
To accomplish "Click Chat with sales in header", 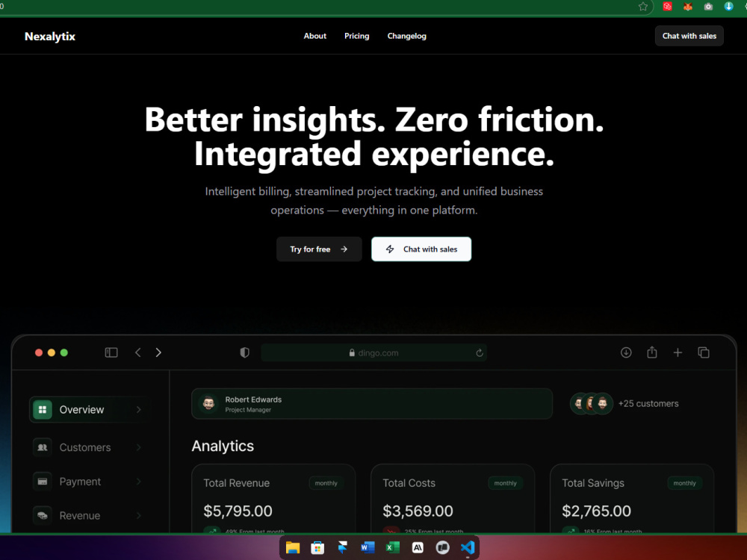I will pyautogui.click(x=689, y=36).
